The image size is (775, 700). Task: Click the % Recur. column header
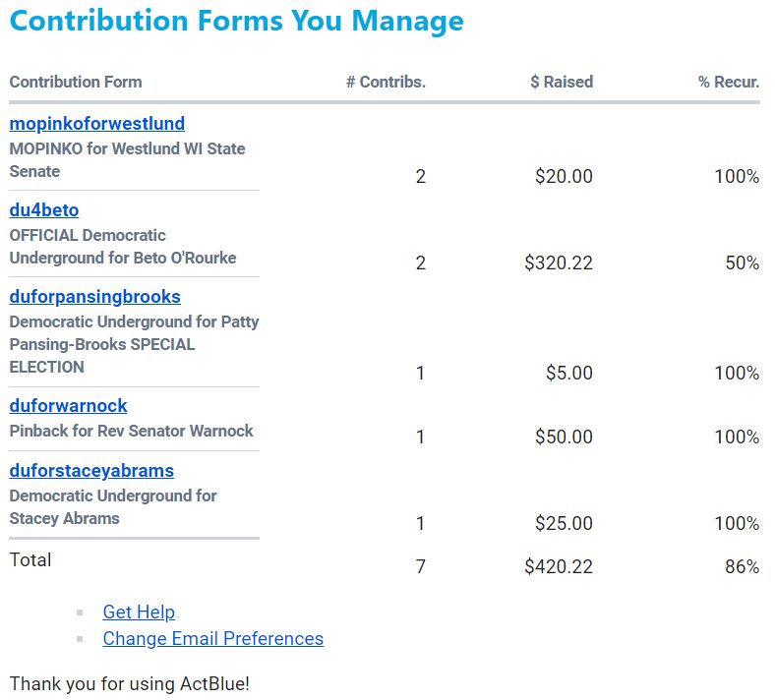click(x=729, y=83)
